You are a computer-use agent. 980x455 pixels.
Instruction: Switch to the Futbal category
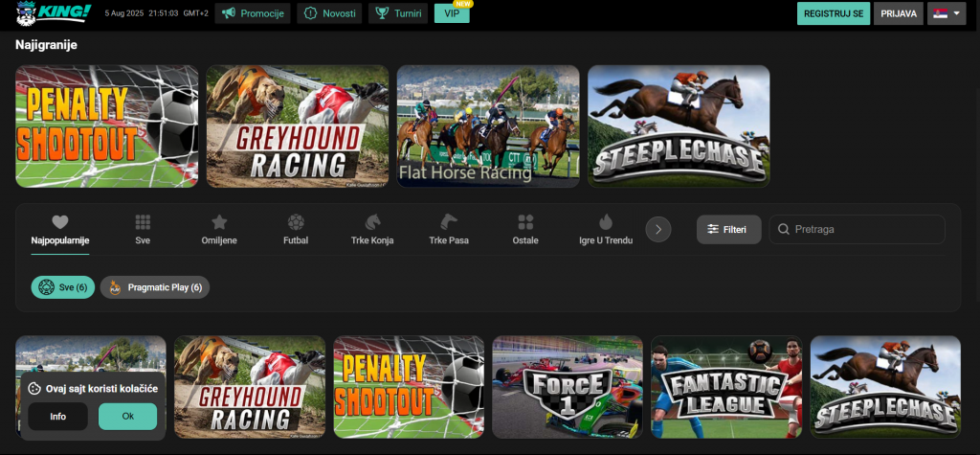coord(296,230)
